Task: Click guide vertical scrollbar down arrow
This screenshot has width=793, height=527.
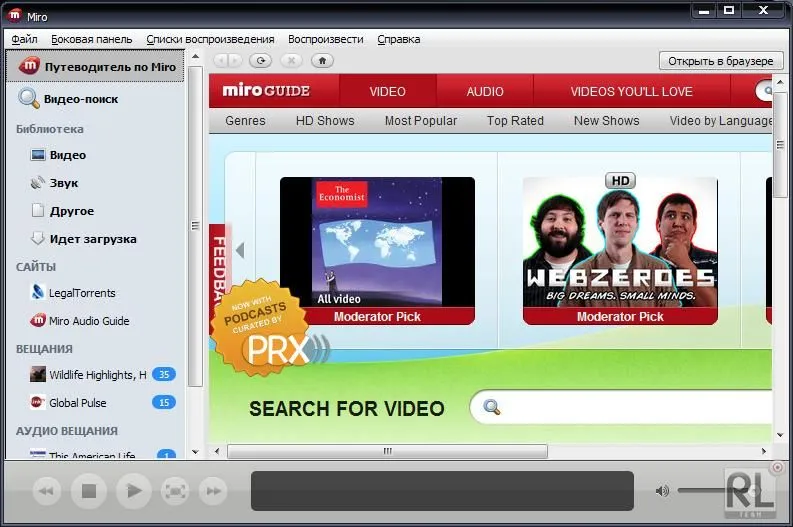Action: [x=780, y=435]
